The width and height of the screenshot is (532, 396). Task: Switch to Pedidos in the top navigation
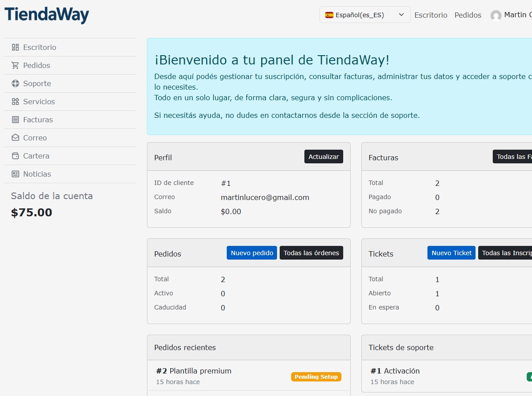pos(468,15)
